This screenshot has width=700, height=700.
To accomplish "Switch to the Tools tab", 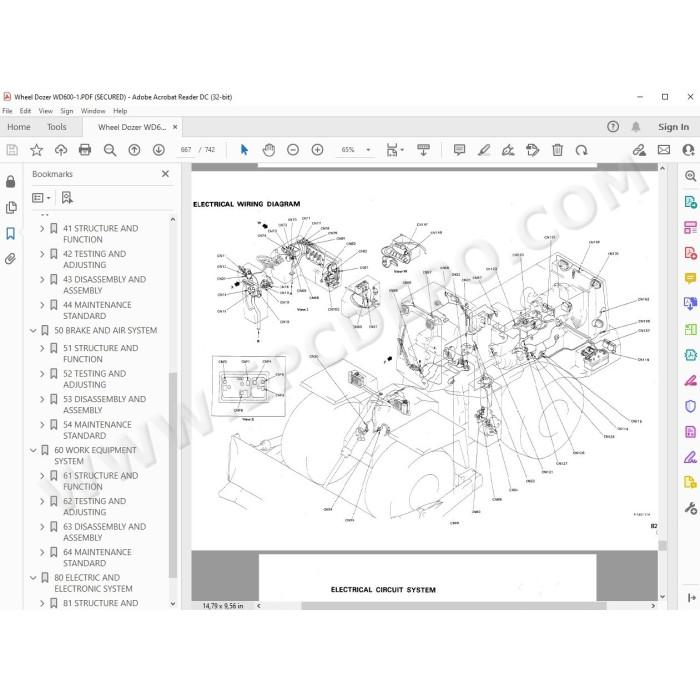I will click(x=57, y=127).
